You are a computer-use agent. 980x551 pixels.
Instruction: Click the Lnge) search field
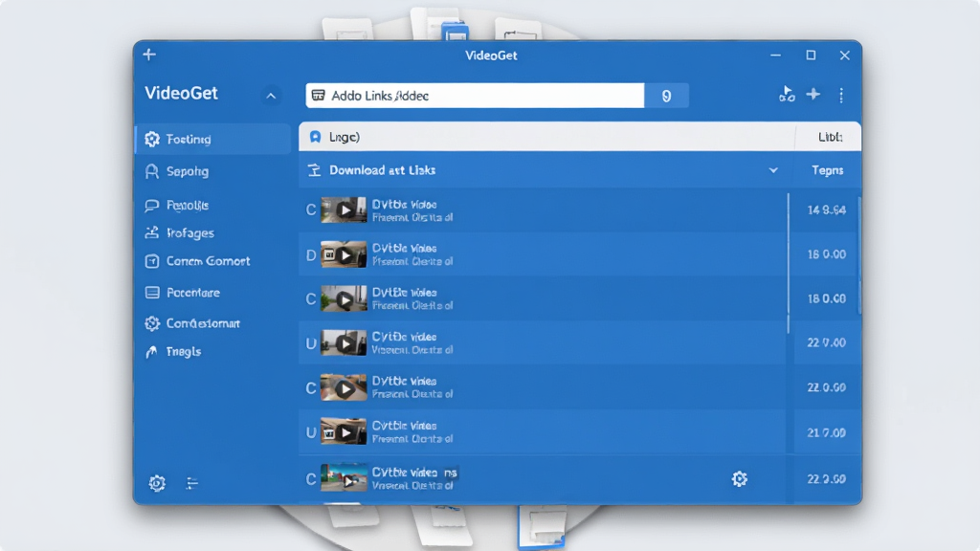546,137
